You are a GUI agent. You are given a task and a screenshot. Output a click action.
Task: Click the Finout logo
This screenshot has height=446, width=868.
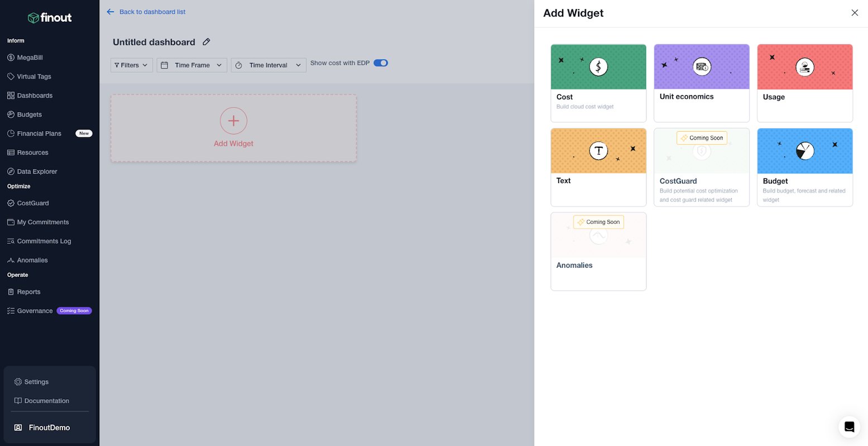[x=50, y=18]
